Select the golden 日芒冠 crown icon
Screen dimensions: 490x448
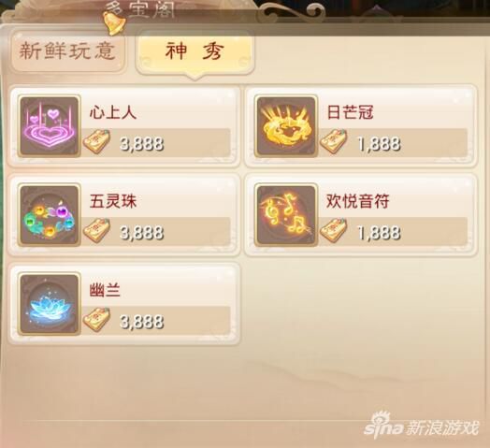tap(285, 126)
